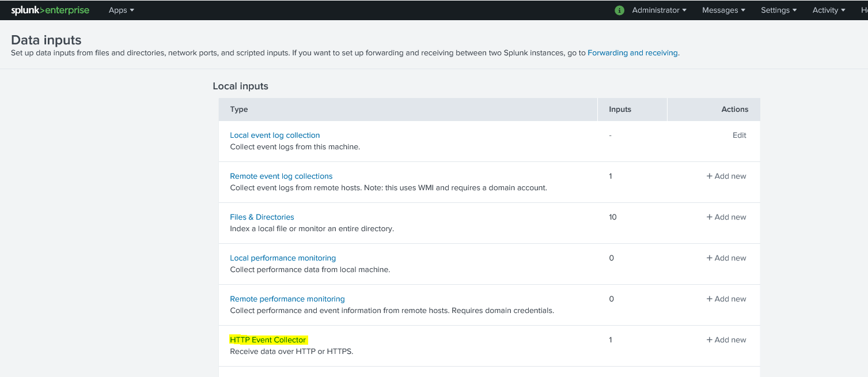
Task: Open Remote event log collections
Action: [281, 176]
